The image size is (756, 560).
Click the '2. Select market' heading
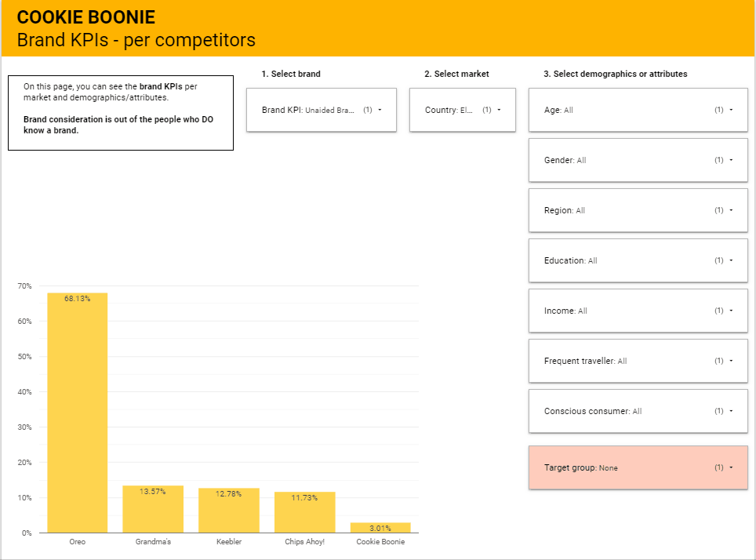click(456, 74)
